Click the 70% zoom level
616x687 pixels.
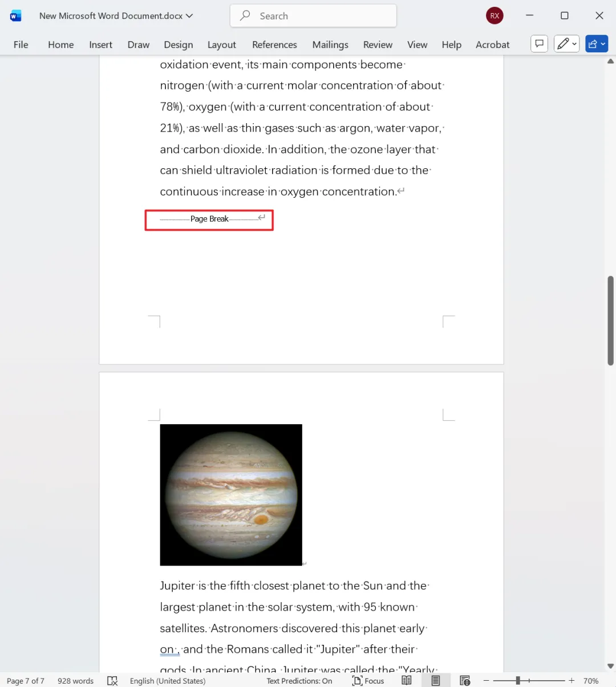pyautogui.click(x=591, y=681)
